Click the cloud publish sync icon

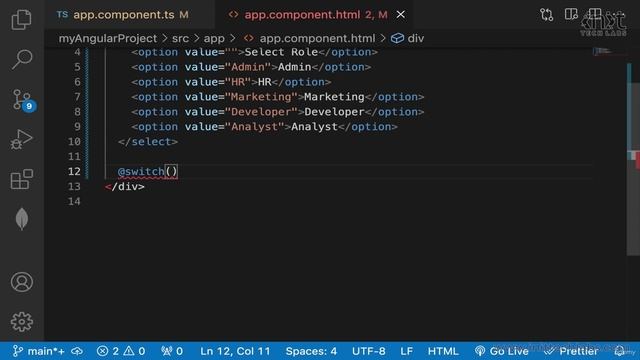[77, 351]
